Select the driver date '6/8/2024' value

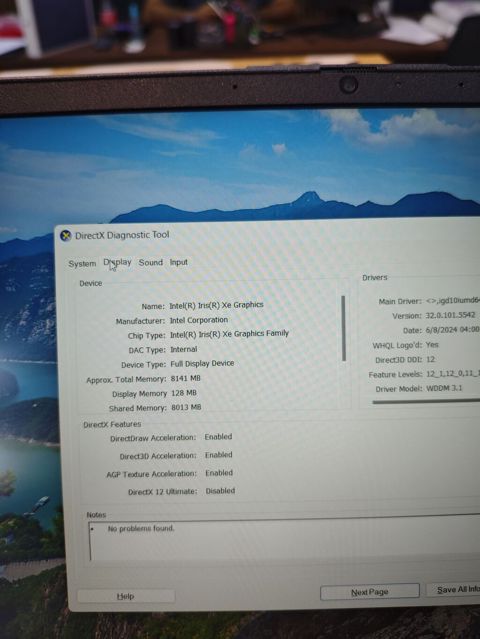tap(441, 330)
